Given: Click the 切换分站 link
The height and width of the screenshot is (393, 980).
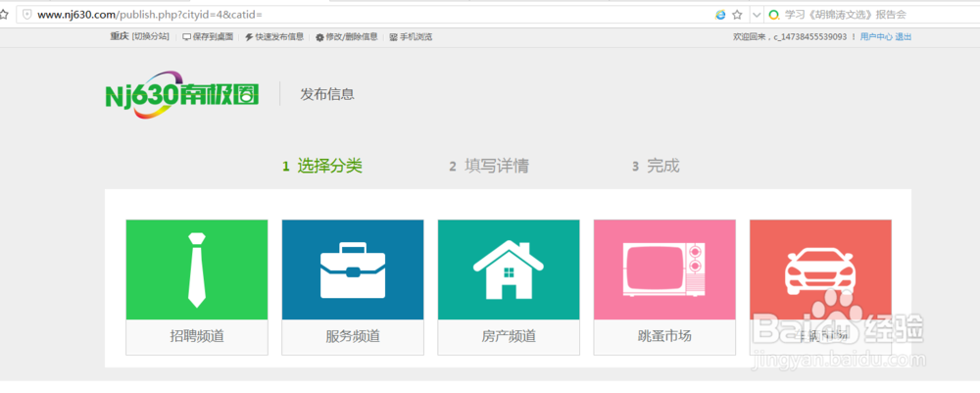Looking at the screenshot, I should point(150,37).
